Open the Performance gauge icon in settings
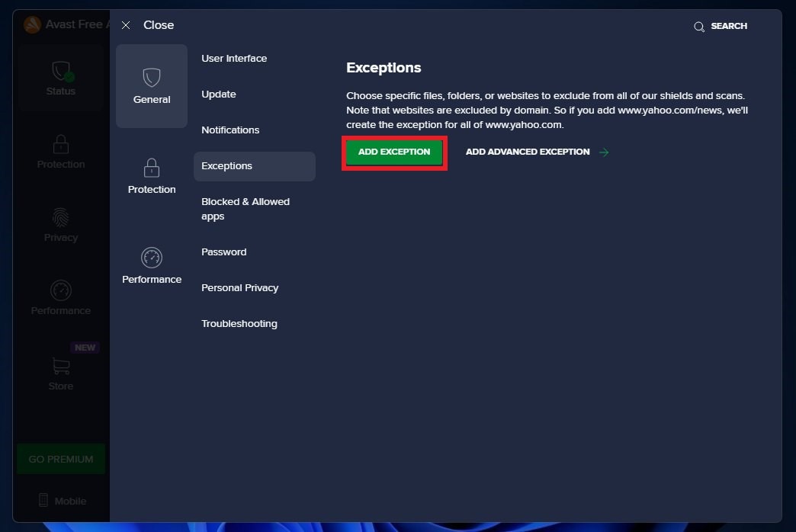Screen dimensions: 796x532 click(152, 258)
